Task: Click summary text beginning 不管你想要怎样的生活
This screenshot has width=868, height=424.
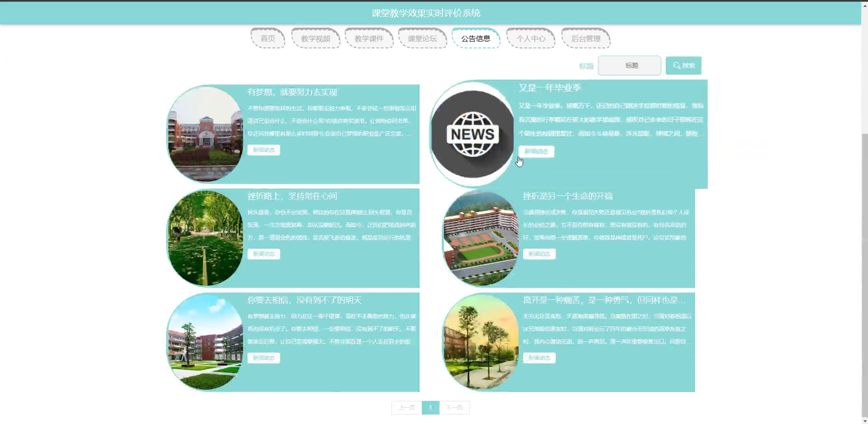Action: (332, 121)
